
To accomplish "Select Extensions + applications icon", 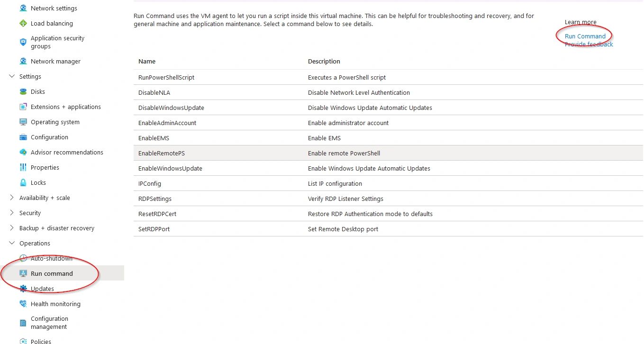I will pos(23,107).
